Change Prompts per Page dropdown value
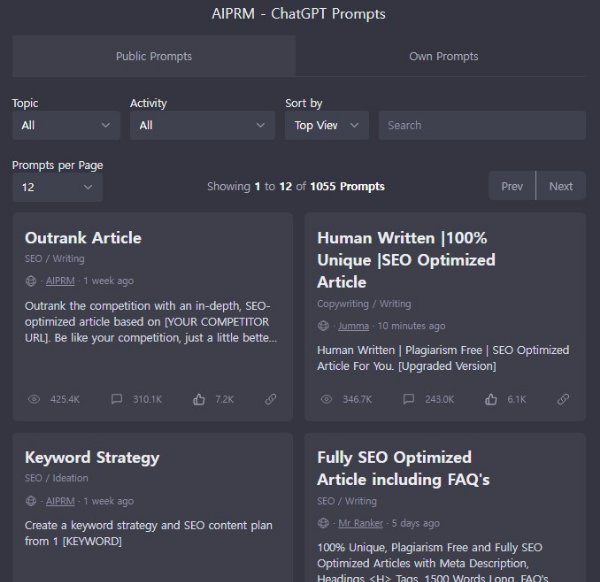This screenshot has height=582, width=600. (x=57, y=187)
